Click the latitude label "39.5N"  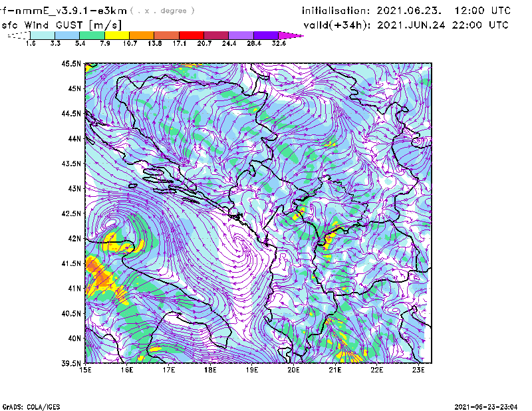[71, 364]
